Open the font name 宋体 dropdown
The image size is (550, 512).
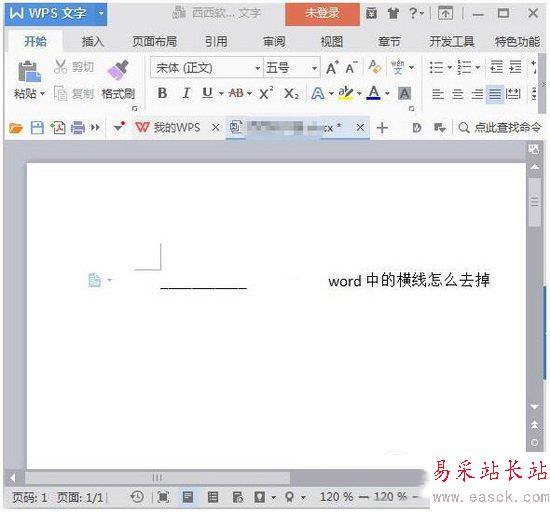click(257, 68)
